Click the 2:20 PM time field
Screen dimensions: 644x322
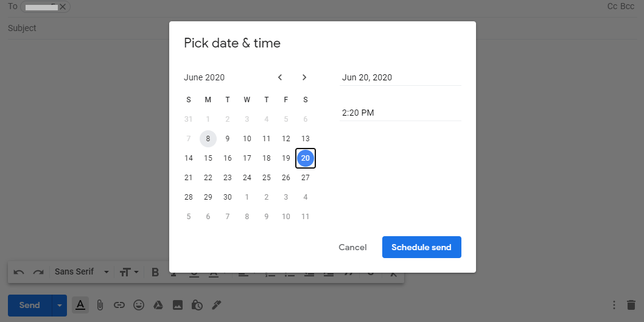pyautogui.click(x=401, y=113)
